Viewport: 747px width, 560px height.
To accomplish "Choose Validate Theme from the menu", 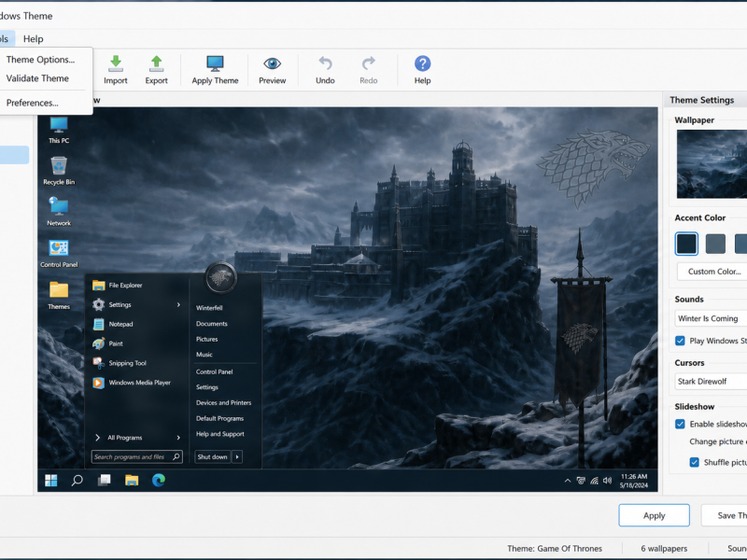I will [x=37, y=78].
